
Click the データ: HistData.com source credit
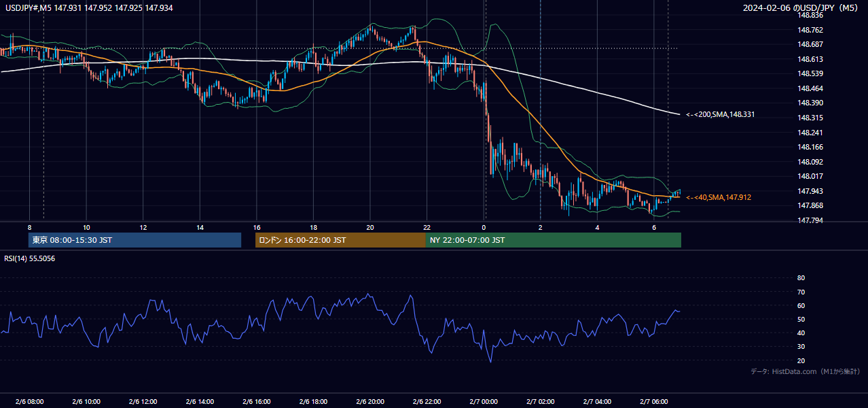coord(806,371)
